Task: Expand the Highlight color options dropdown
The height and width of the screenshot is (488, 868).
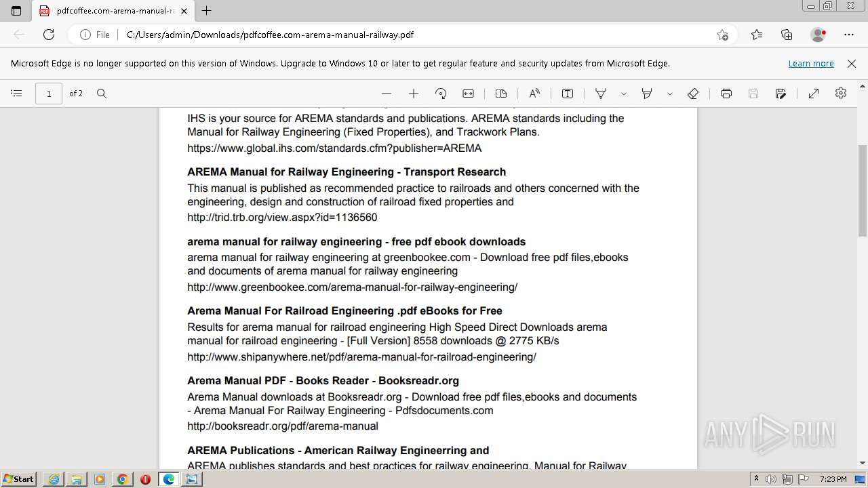Action: point(670,94)
